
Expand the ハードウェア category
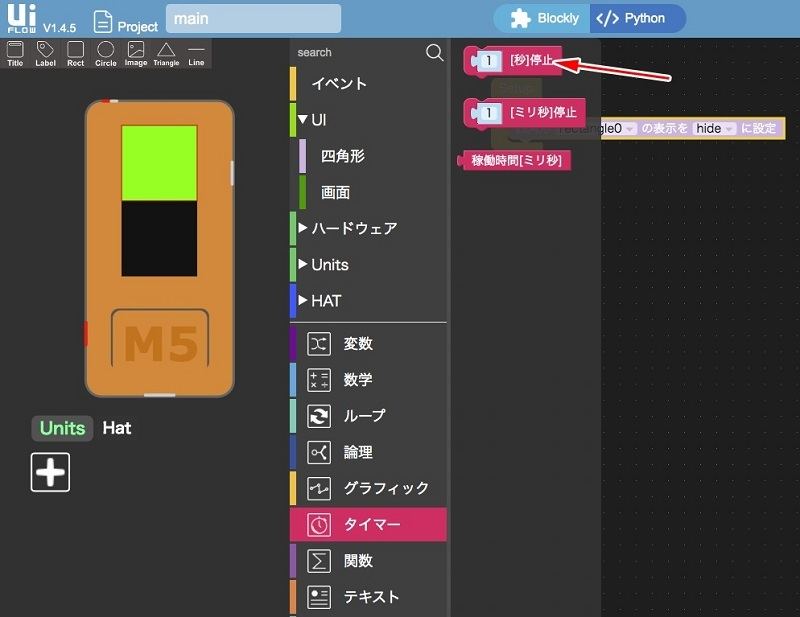[303, 228]
